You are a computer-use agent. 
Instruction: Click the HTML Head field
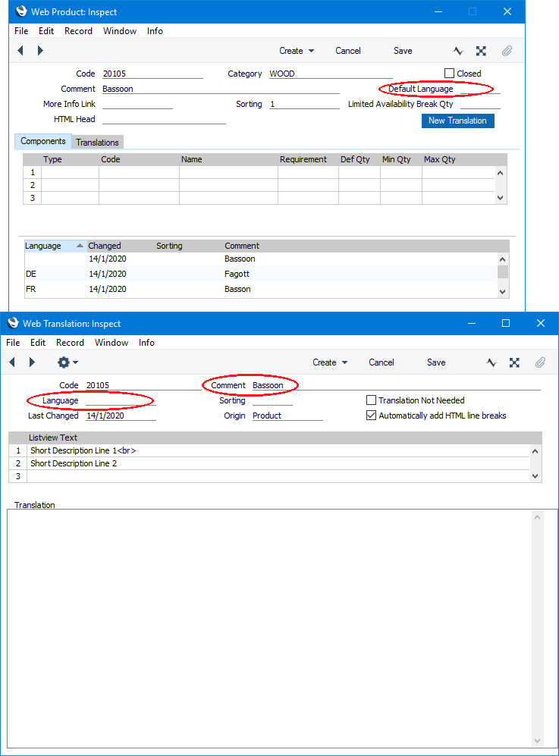point(164,119)
